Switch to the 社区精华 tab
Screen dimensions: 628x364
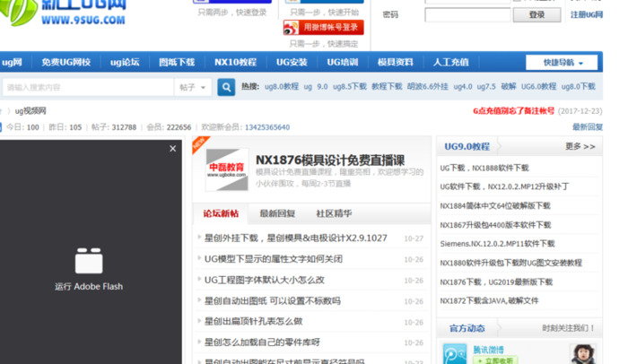click(x=334, y=213)
